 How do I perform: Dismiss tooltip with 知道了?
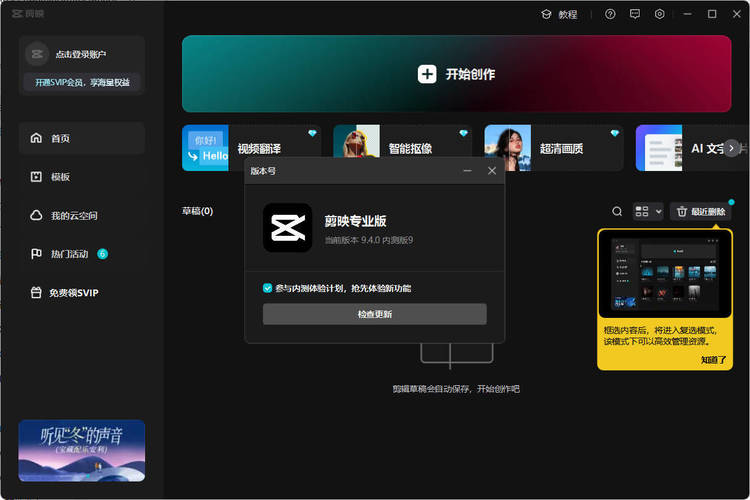[713, 359]
